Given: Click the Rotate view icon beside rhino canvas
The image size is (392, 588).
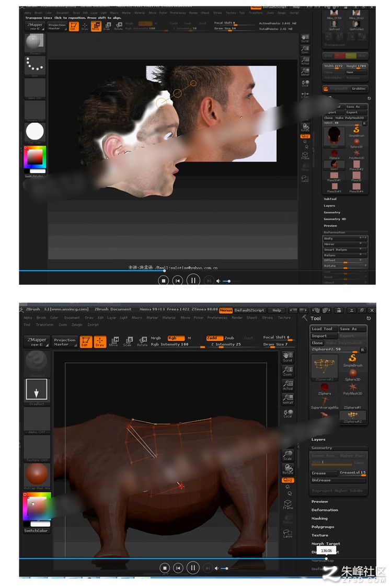Looking at the screenshot, I should tap(287, 469).
